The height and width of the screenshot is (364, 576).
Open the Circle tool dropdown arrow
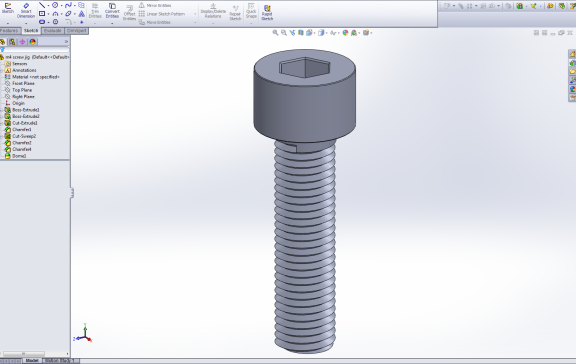(61, 6)
